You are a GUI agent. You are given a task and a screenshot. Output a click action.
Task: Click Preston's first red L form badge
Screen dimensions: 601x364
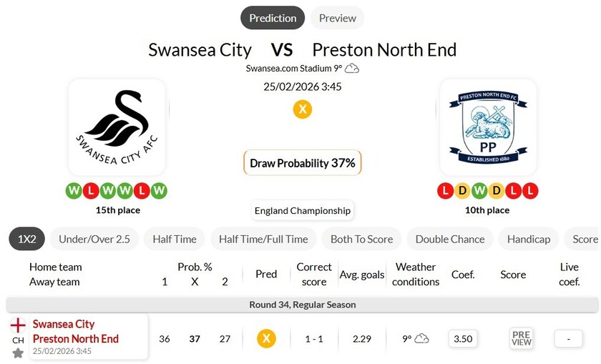pyautogui.click(x=445, y=191)
